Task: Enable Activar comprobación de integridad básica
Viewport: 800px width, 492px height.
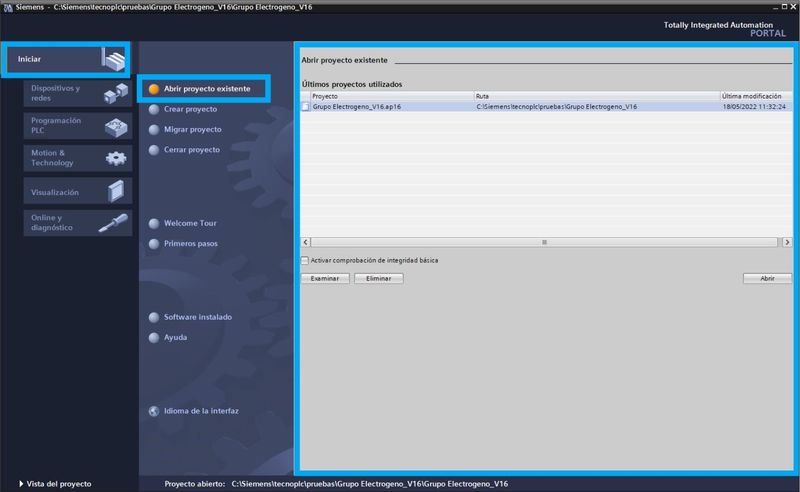Action: tap(305, 260)
